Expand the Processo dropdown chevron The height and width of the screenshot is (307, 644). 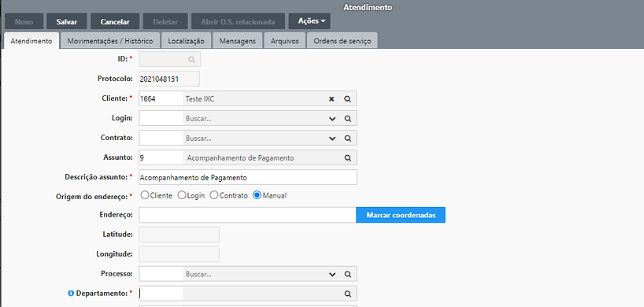click(332, 274)
